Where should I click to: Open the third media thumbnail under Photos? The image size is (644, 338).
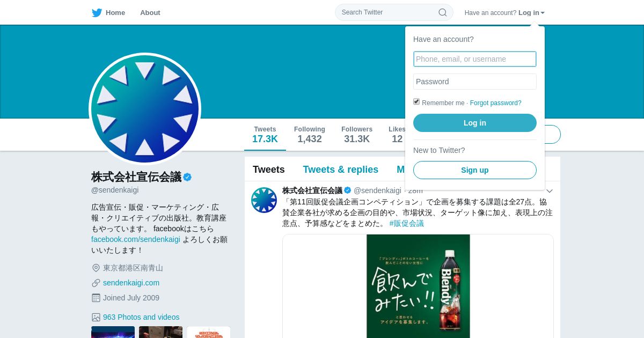pos(208,332)
